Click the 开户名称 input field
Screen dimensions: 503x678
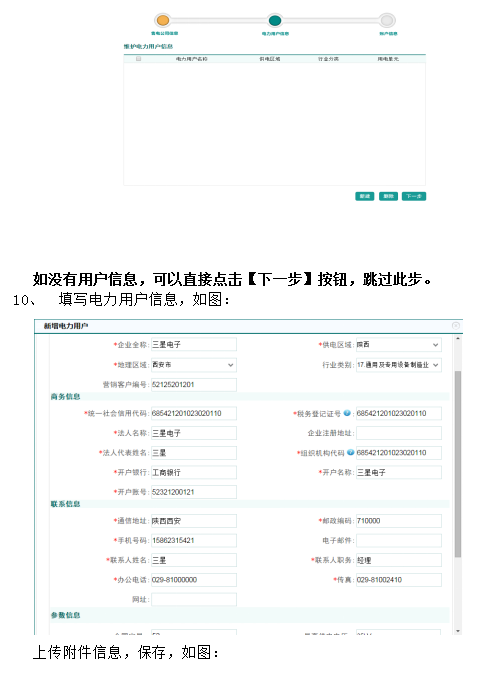[x=399, y=472]
